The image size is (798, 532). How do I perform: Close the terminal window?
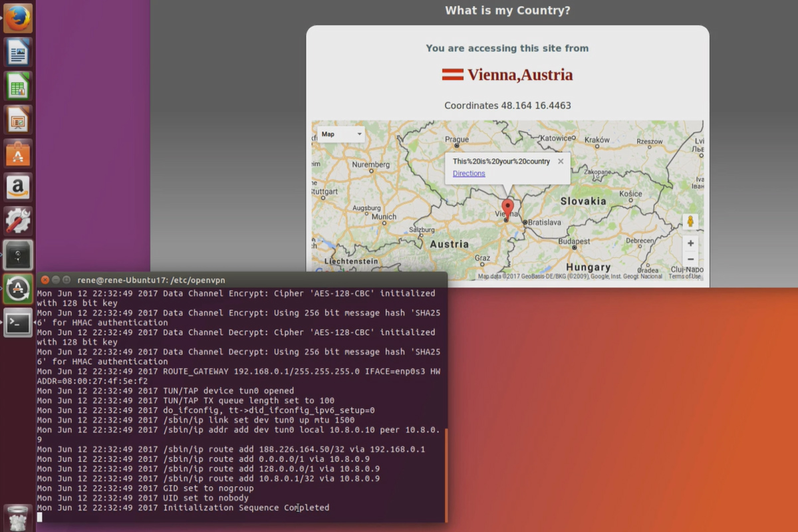[45, 280]
